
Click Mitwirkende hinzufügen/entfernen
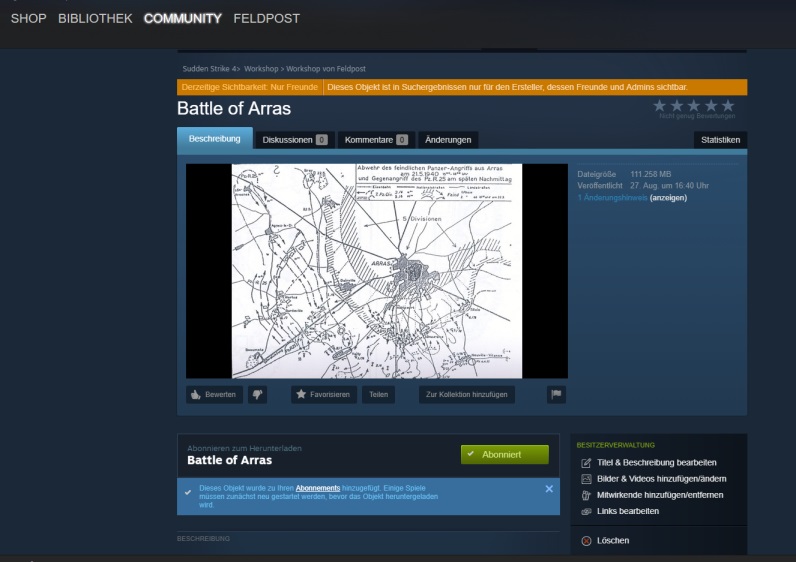660,495
